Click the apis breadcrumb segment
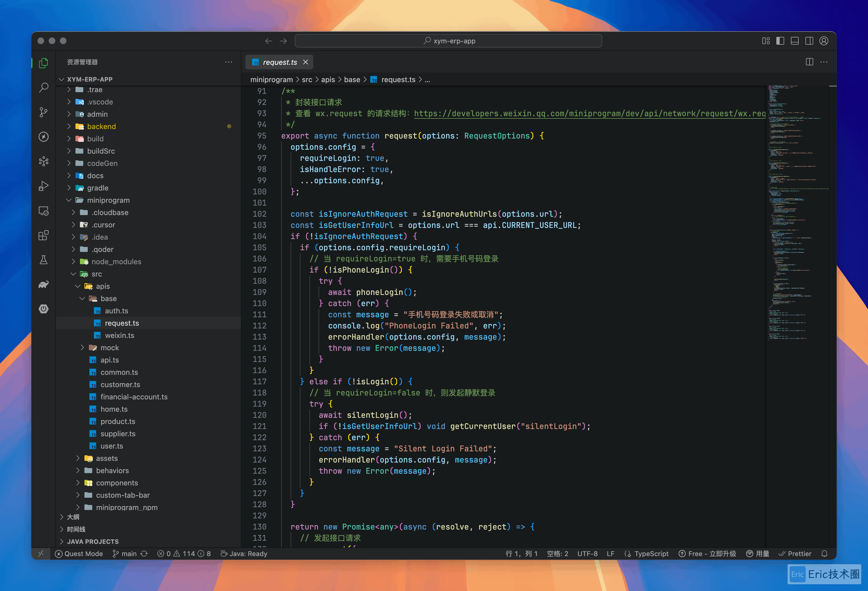 coord(328,80)
